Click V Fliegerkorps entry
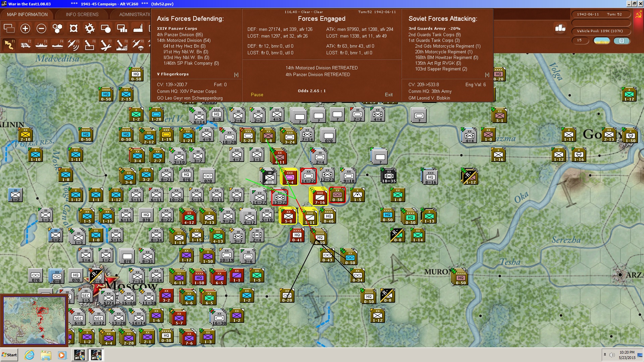The height and width of the screenshot is (362, 644). pos(173,74)
